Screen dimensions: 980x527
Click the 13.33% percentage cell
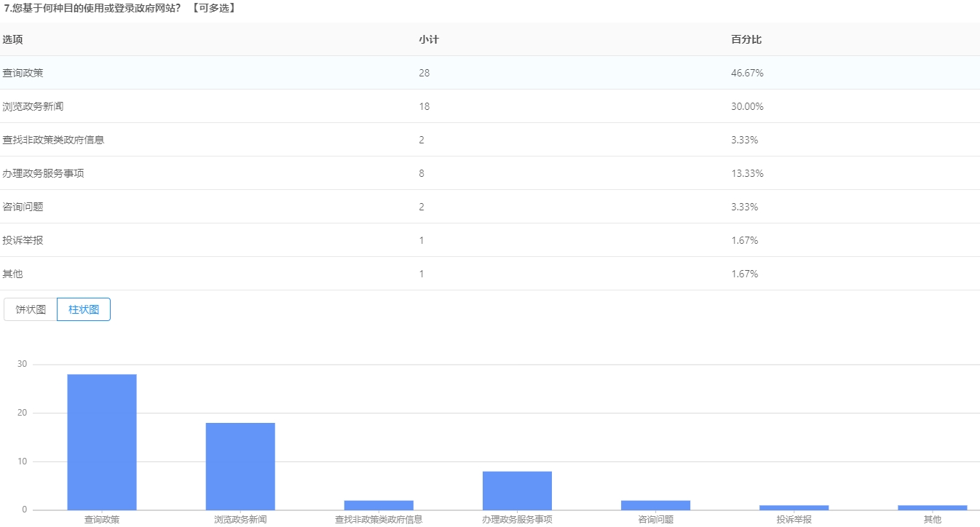(x=747, y=173)
